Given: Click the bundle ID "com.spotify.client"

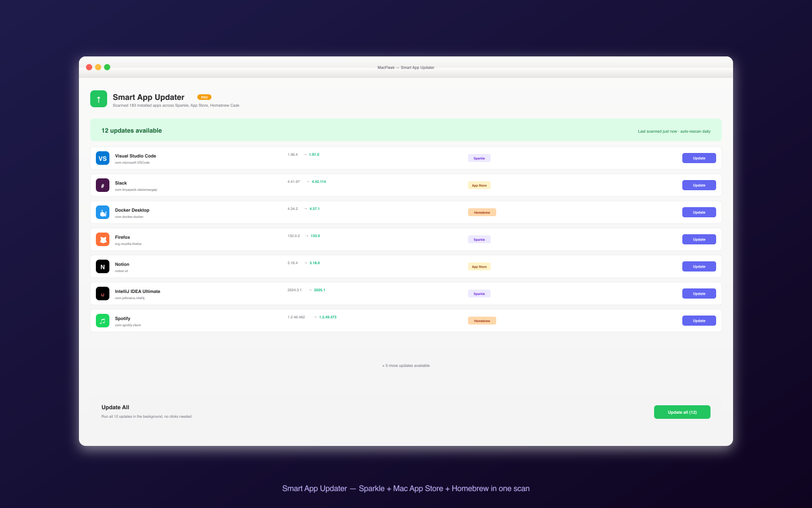Looking at the screenshot, I should 128,325.
